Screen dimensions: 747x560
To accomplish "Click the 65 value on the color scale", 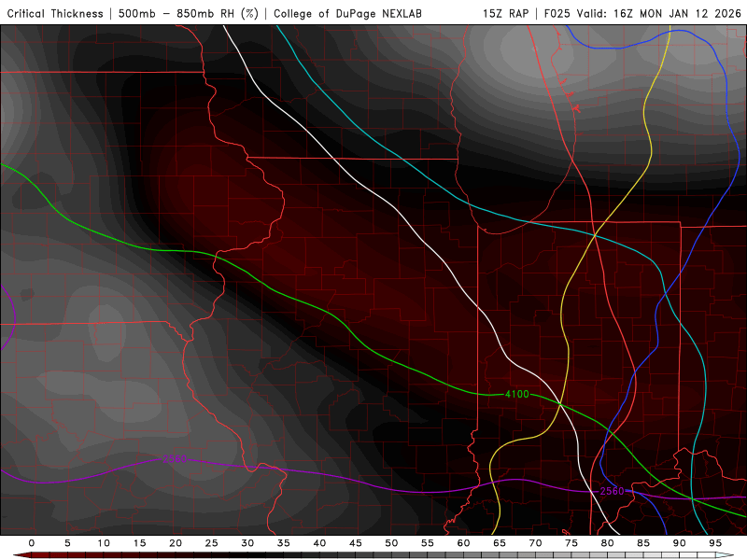I will click(x=500, y=543).
